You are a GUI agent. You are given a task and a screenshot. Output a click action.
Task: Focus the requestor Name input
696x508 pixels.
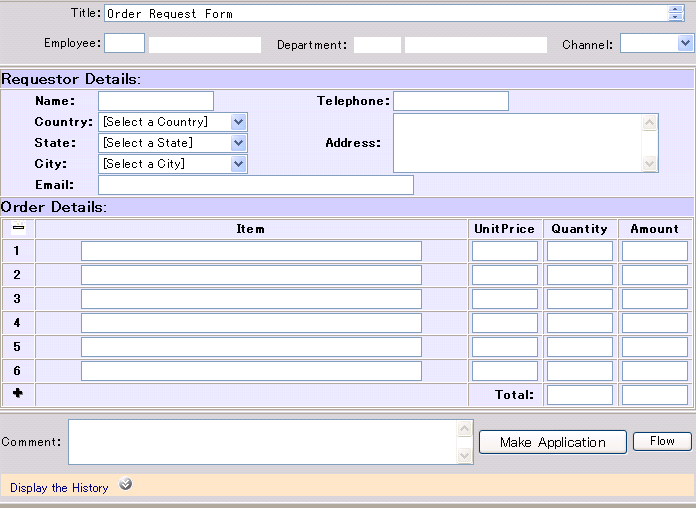156,101
